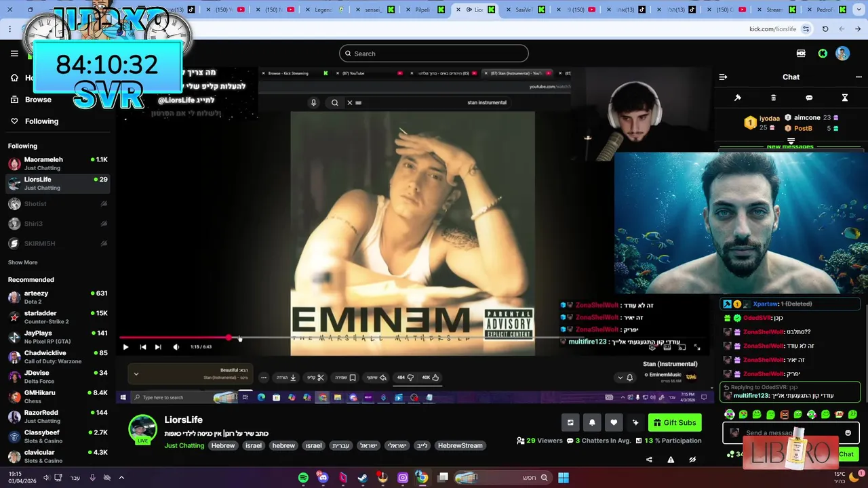
Task: Click the Kick Search field
Action: coord(434,54)
